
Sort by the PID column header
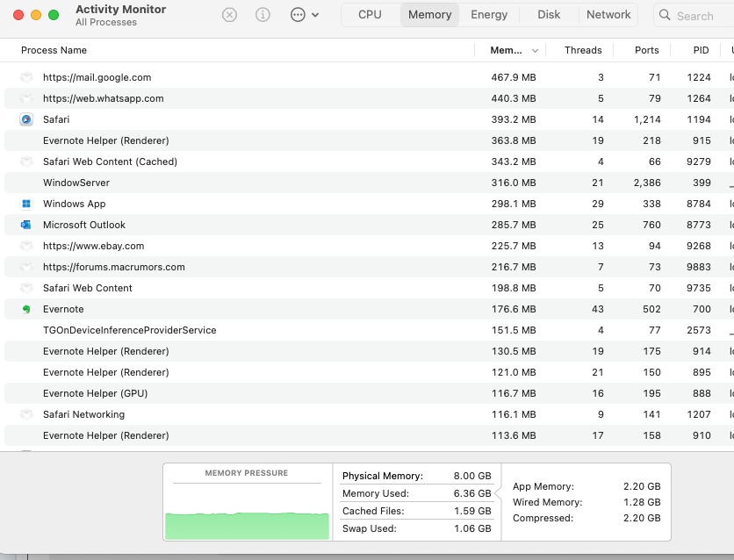coord(701,50)
